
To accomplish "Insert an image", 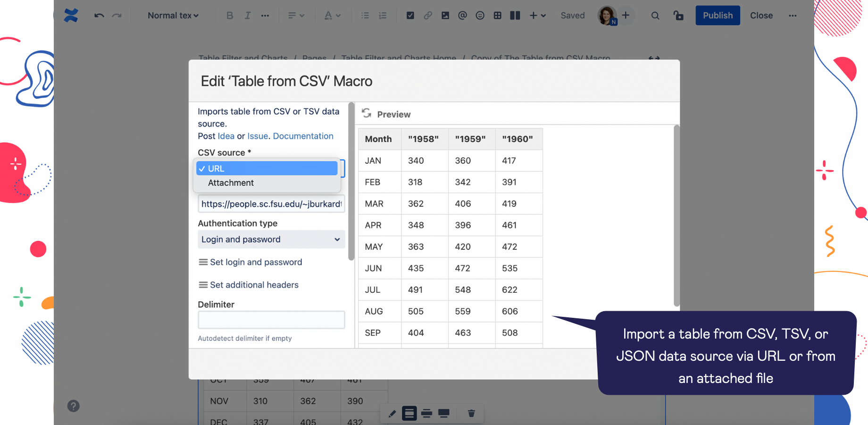I will (x=445, y=15).
